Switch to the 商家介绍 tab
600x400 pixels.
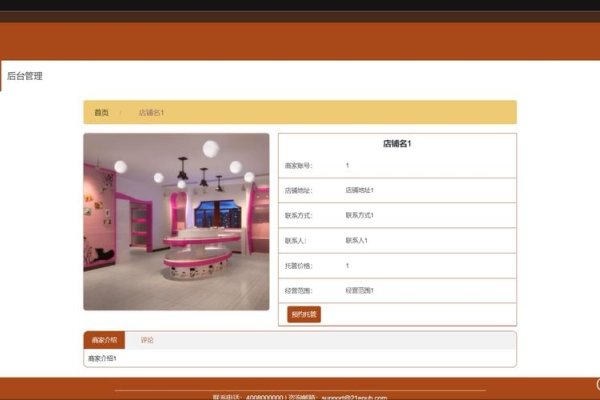103,340
